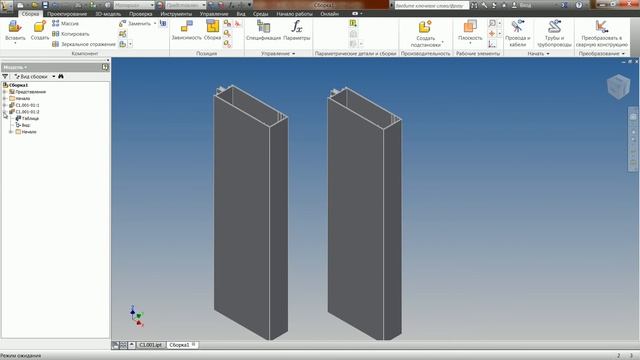The image size is (640, 360).
Task: Click the ViewCube in the viewport
Action: (x=618, y=86)
